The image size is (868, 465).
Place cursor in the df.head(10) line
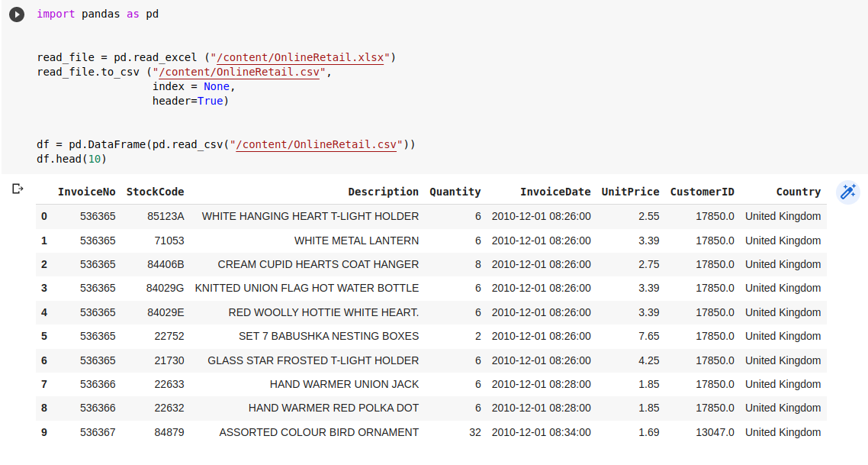[72, 159]
